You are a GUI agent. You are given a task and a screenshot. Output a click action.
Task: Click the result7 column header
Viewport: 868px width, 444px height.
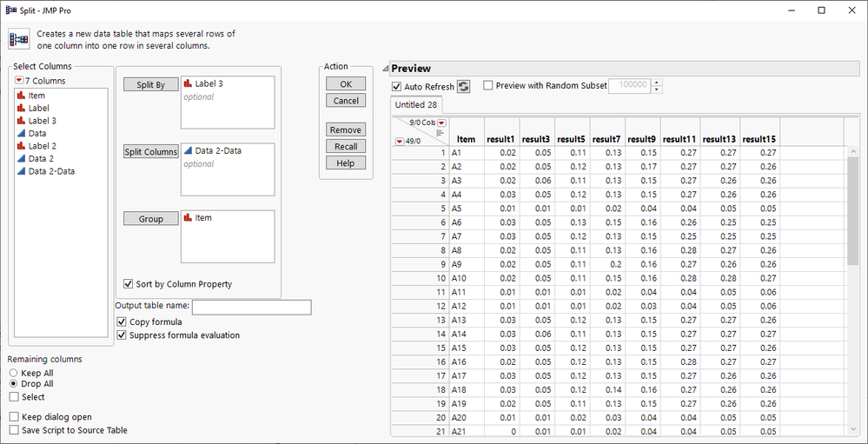coord(605,139)
